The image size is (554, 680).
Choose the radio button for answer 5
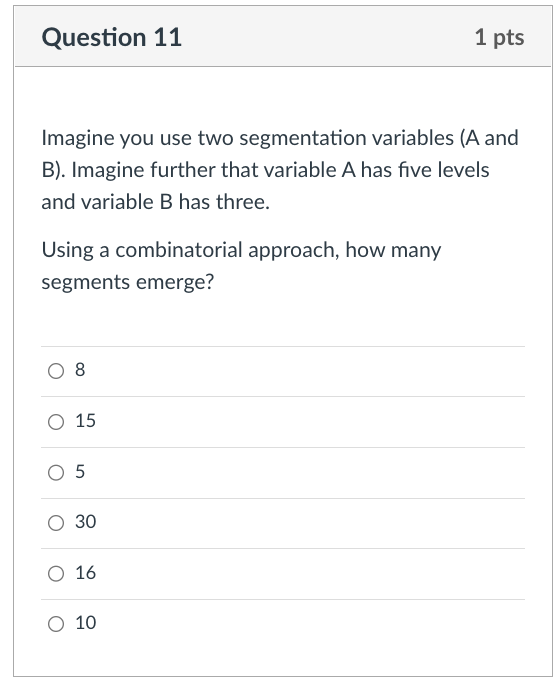click(56, 472)
